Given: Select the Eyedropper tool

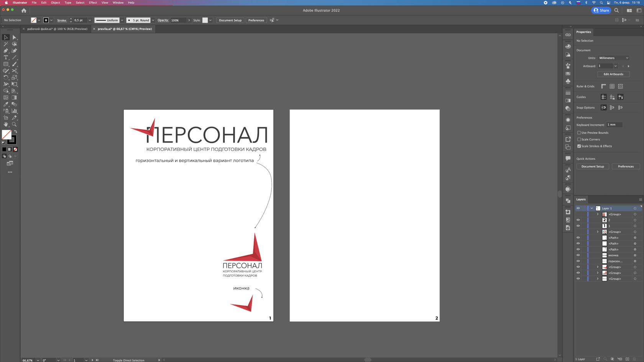Looking at the screenshot, I should pos(6,104).
